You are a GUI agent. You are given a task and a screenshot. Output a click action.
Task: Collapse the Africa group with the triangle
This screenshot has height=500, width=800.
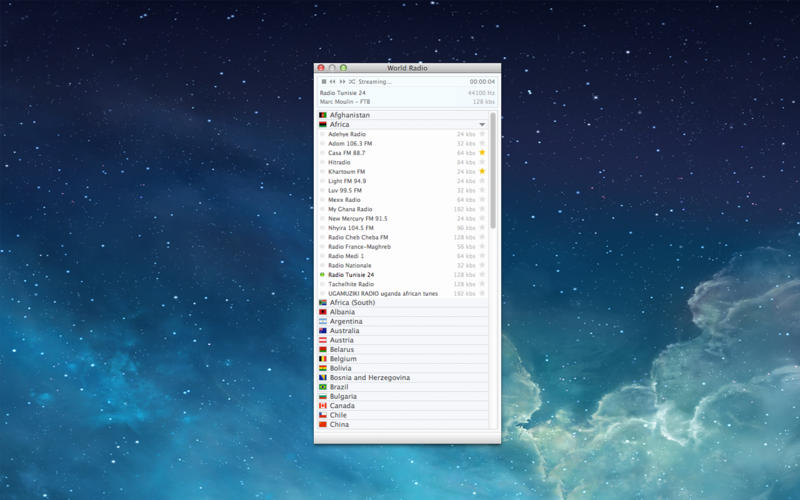point(482,125)
